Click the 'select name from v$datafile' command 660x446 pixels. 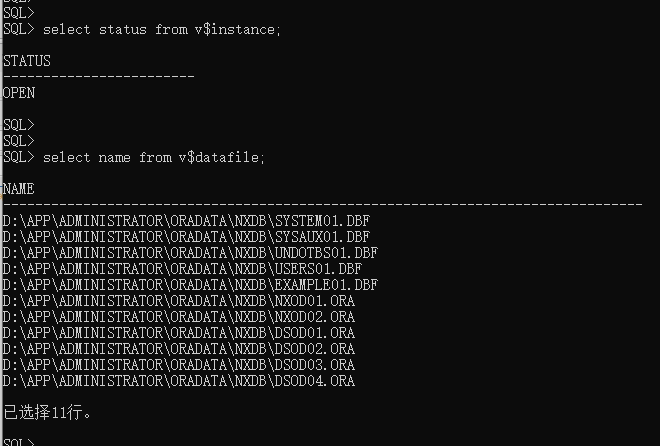tap(154, 157)
